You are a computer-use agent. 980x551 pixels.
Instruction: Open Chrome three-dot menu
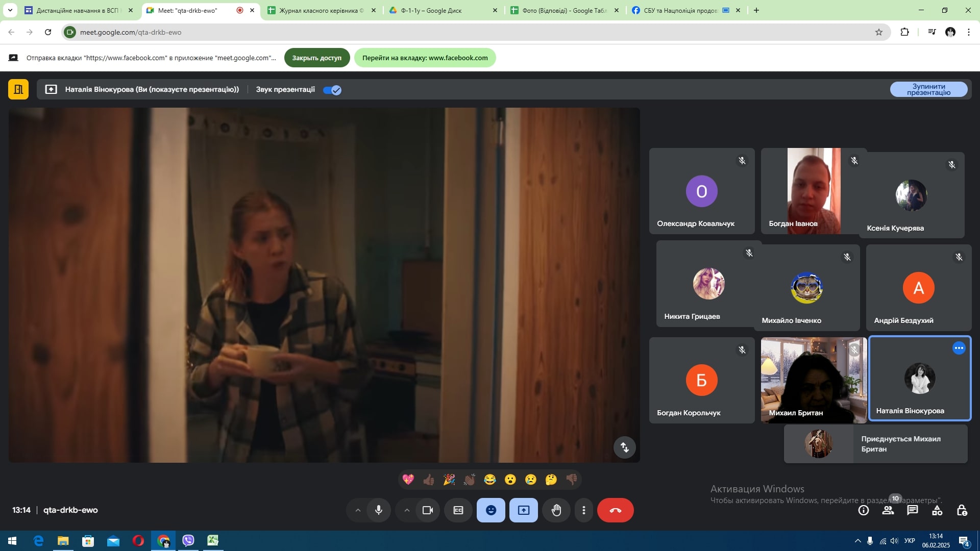click(x=969, y=32)
